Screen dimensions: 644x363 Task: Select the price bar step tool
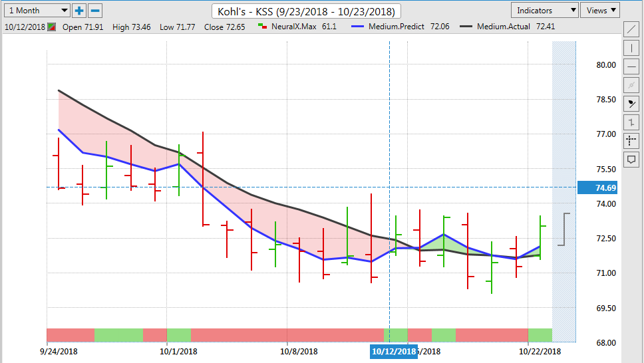[x=631, y=122]
